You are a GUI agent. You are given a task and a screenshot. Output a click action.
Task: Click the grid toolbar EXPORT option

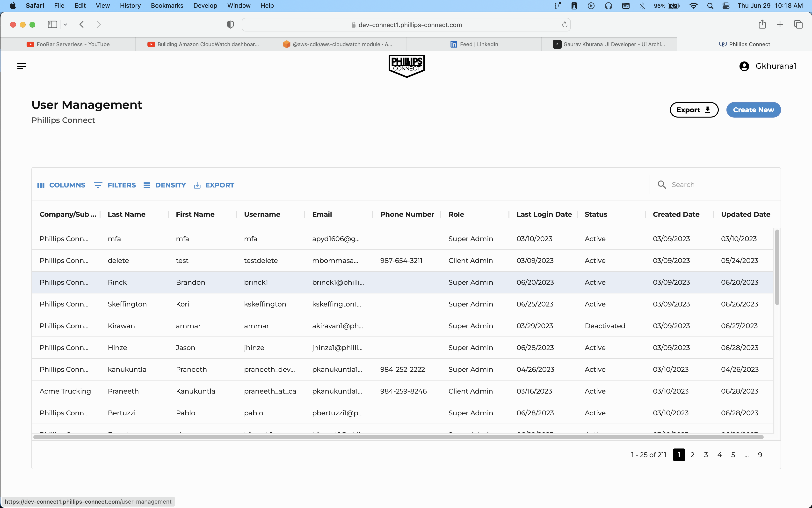[214, 185]
